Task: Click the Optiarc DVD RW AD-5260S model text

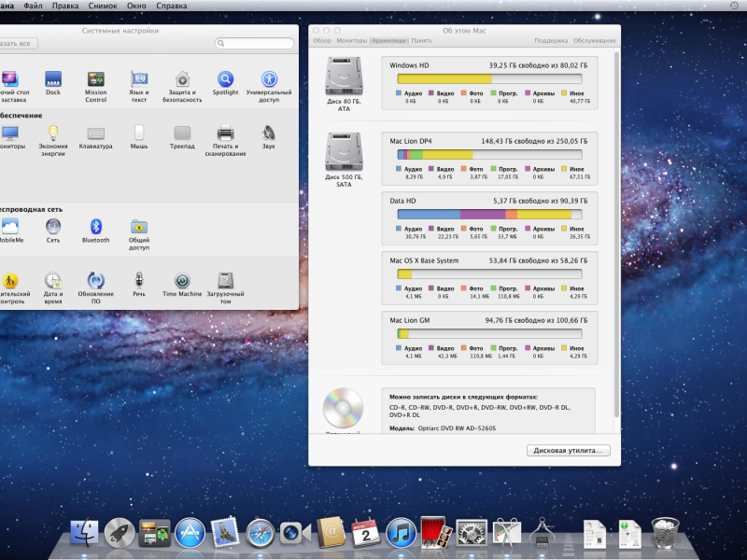Action: click(457, 428)
